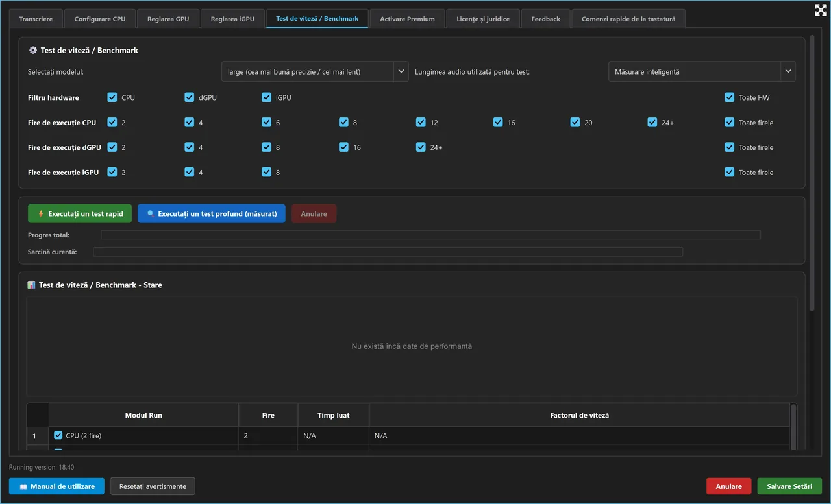
Task: Toggle the Toate HW checkbox
Action: click(730, 97)
